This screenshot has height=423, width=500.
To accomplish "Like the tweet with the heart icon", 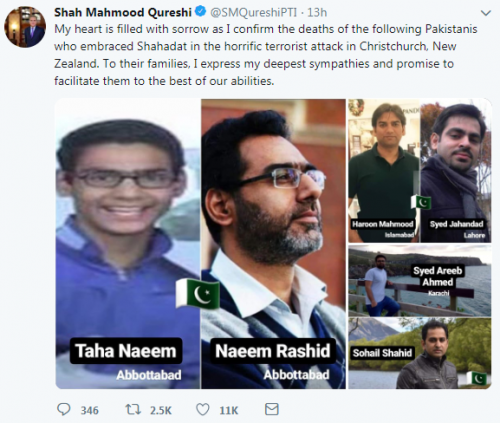I will point(202,410).
